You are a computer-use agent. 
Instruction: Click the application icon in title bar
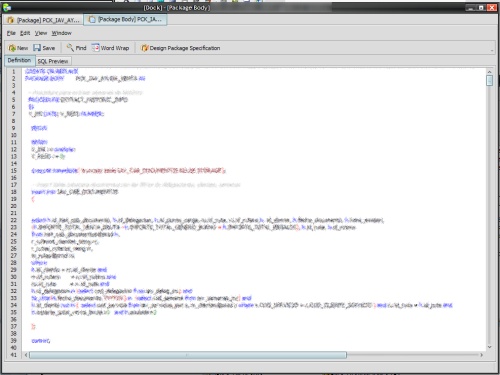(x=7, y=7)
